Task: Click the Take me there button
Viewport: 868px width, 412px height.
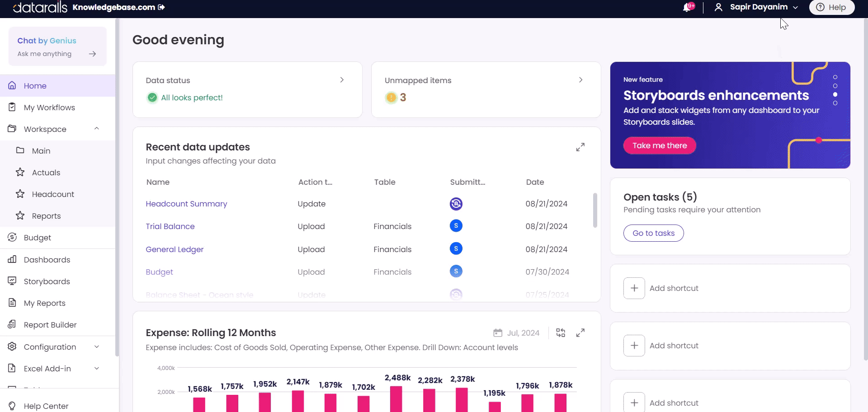Action: [x=659, y=145]
